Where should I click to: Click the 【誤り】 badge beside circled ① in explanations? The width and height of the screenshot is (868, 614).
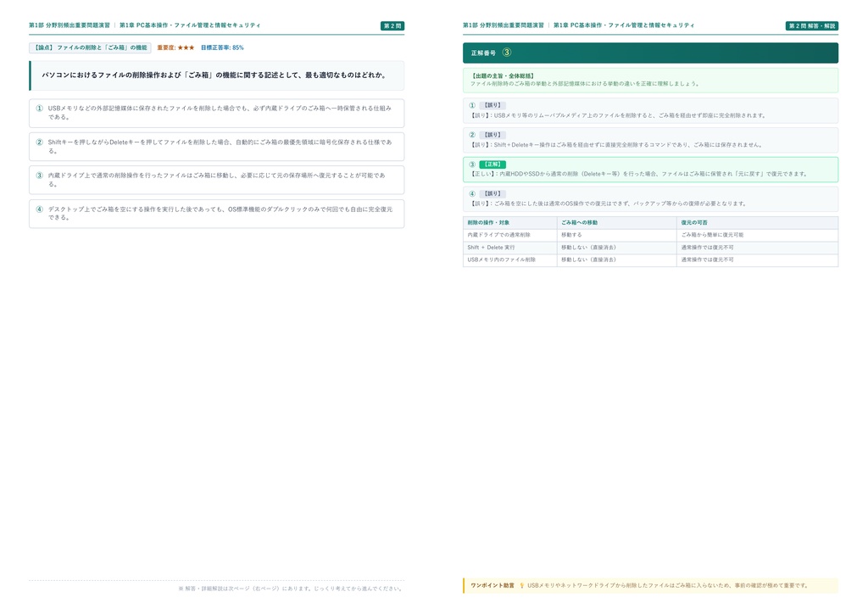click(492, 105)
